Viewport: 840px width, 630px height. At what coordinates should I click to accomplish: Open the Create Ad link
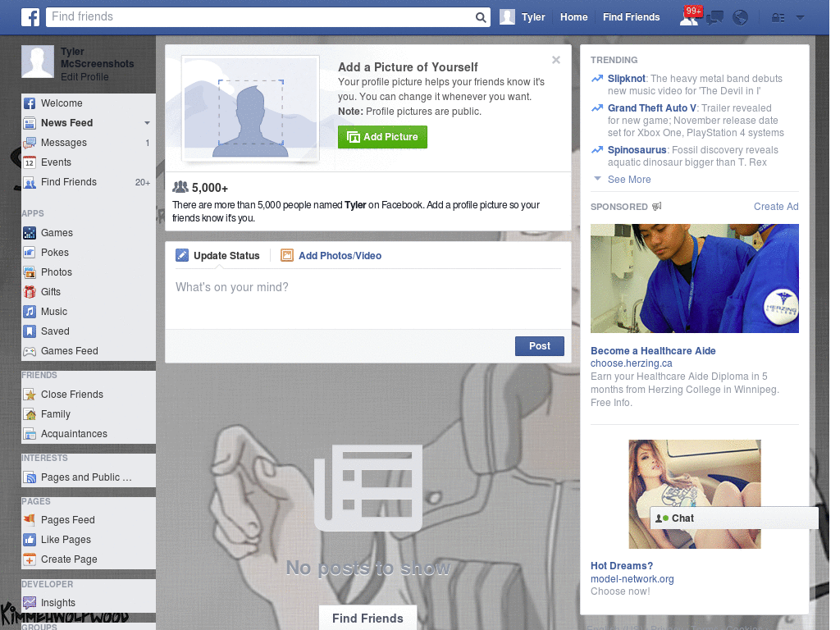[x=776, y=207]
